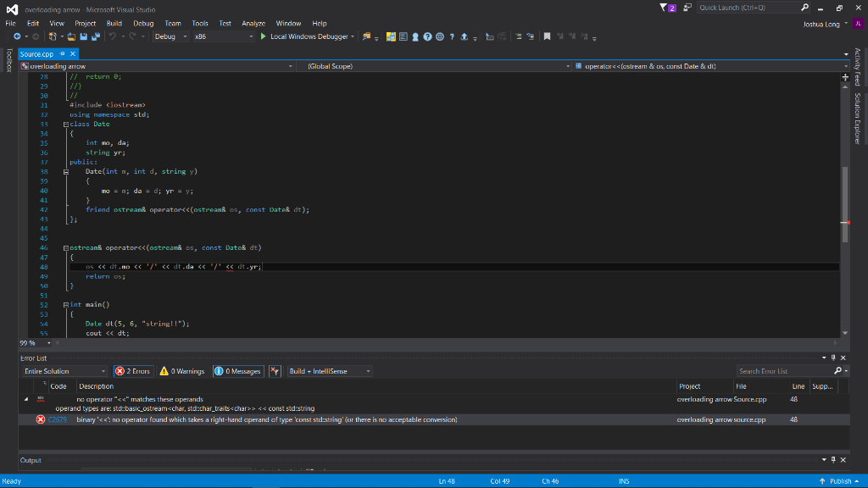Screen dimensions: 868x488
Task: Click the notifications flag icon
Action: point(664,8)
